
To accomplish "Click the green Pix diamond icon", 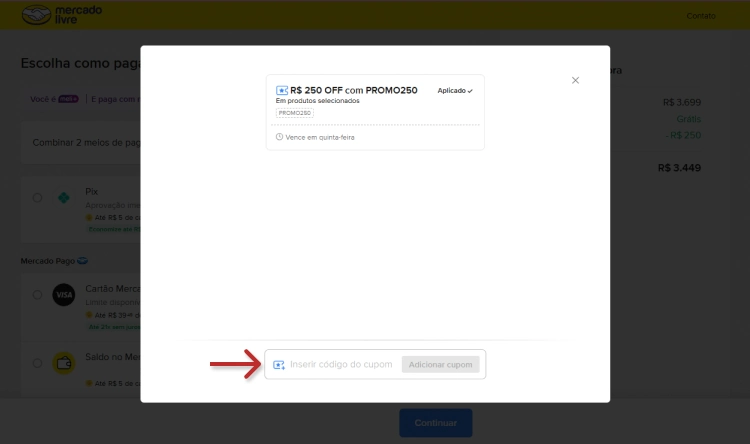I will pos(64,198).
